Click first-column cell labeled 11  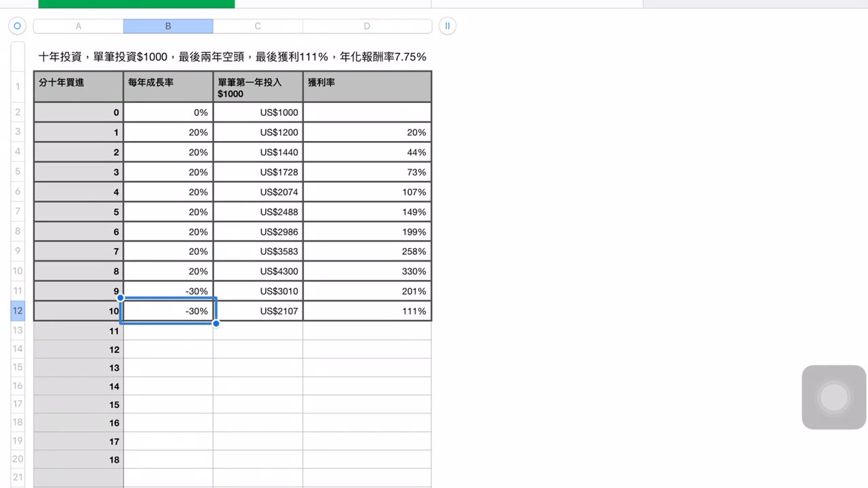(x=79, y=331)
